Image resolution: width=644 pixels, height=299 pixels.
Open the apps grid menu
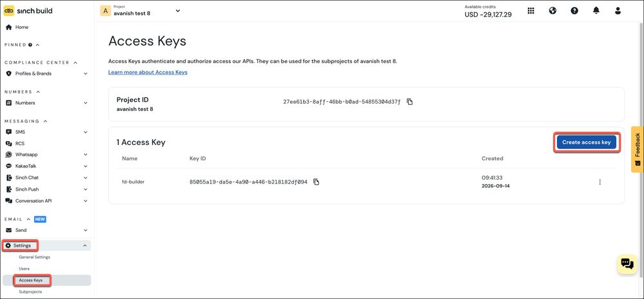(531, 11)
